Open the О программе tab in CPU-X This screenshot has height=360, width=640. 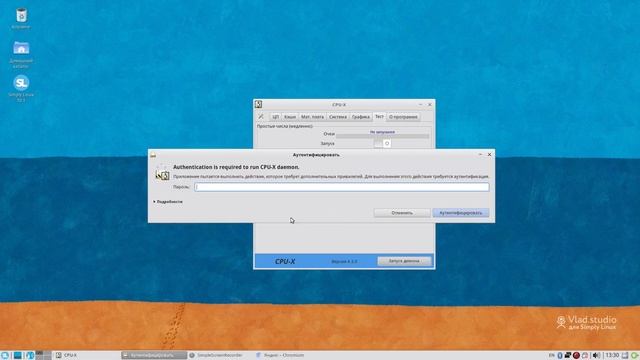(403, 117)
